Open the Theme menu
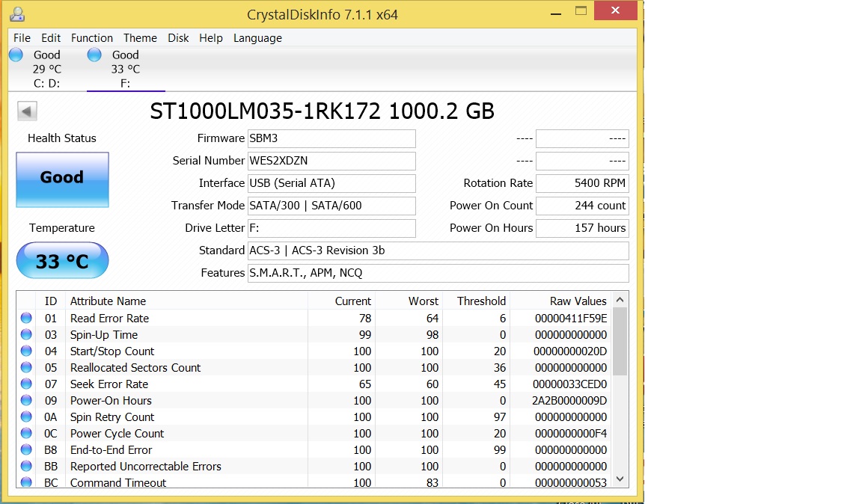 click(140, 38)
